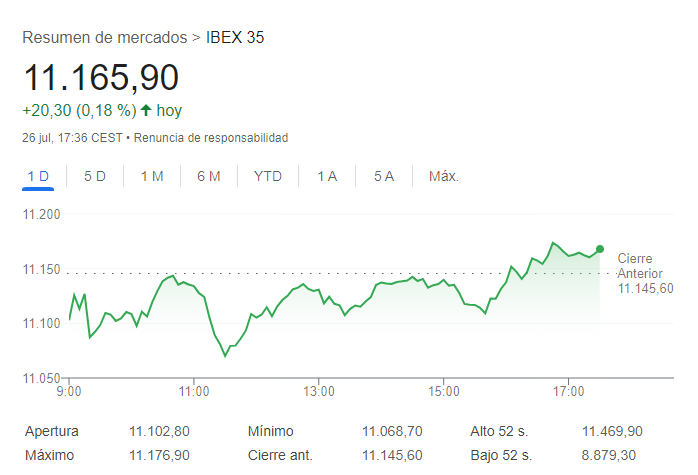Open the 1 M chart range
This screenshot has height=475, width=698.
152,176
